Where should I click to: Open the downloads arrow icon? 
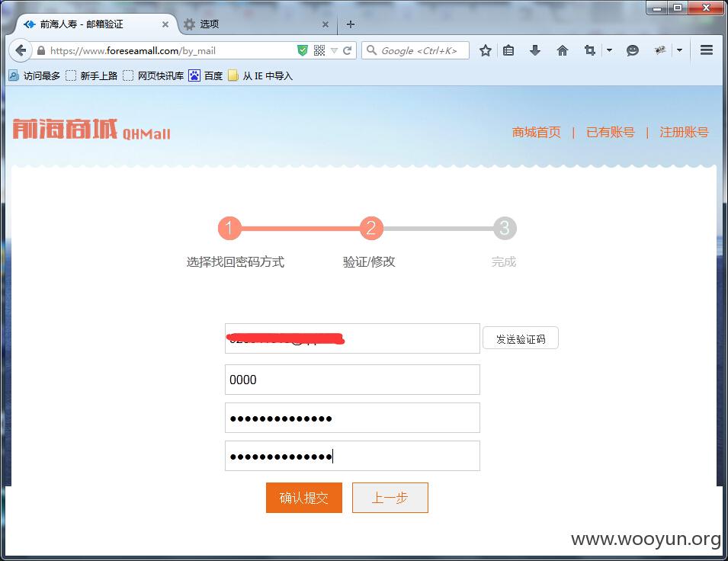(535, 50)
